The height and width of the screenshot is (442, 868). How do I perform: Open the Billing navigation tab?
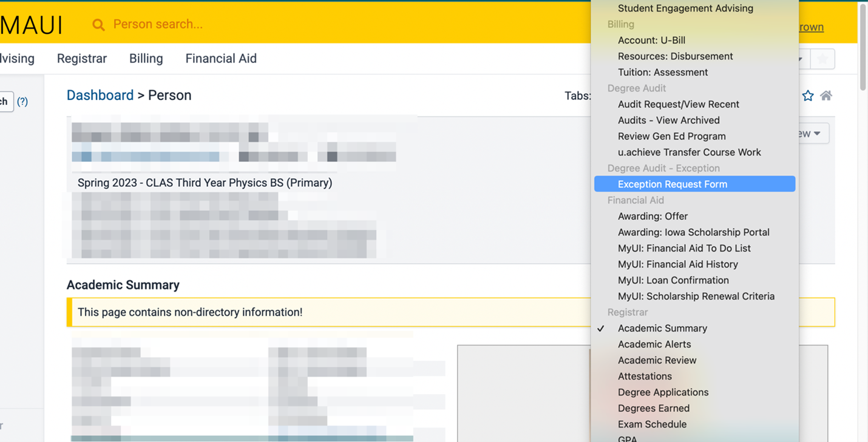click(x=146, y=59)
